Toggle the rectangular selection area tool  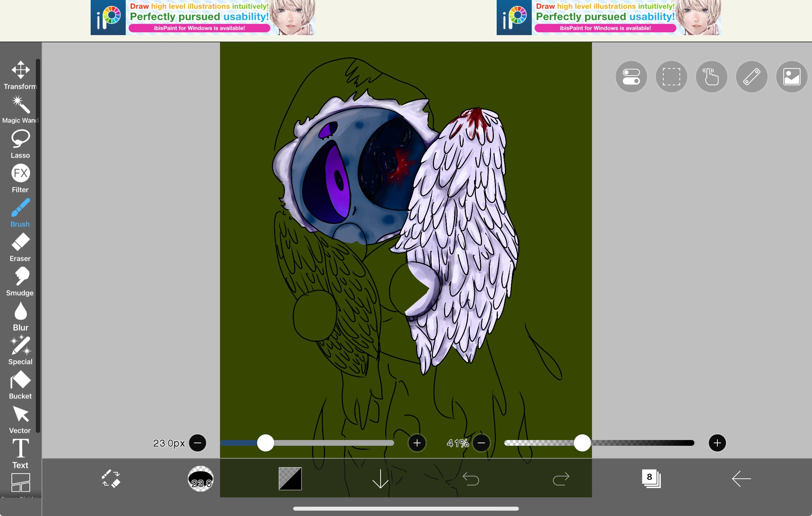coord(672,77)
